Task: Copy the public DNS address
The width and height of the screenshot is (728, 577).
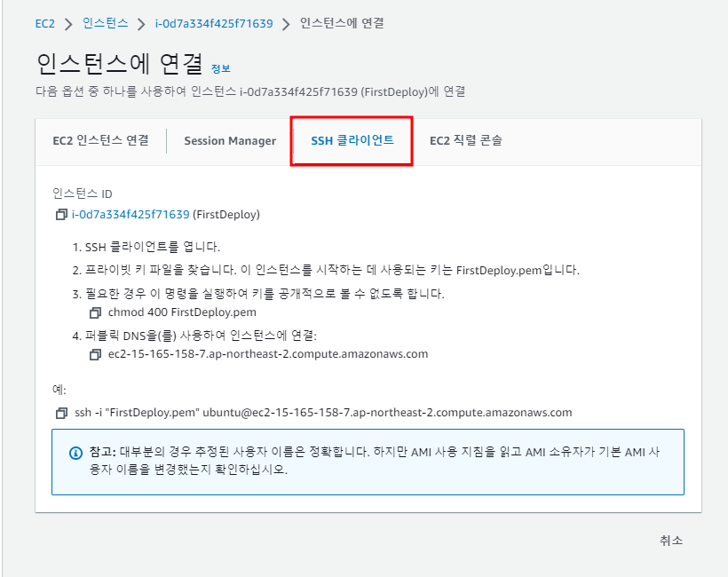Action: [95, 355]
